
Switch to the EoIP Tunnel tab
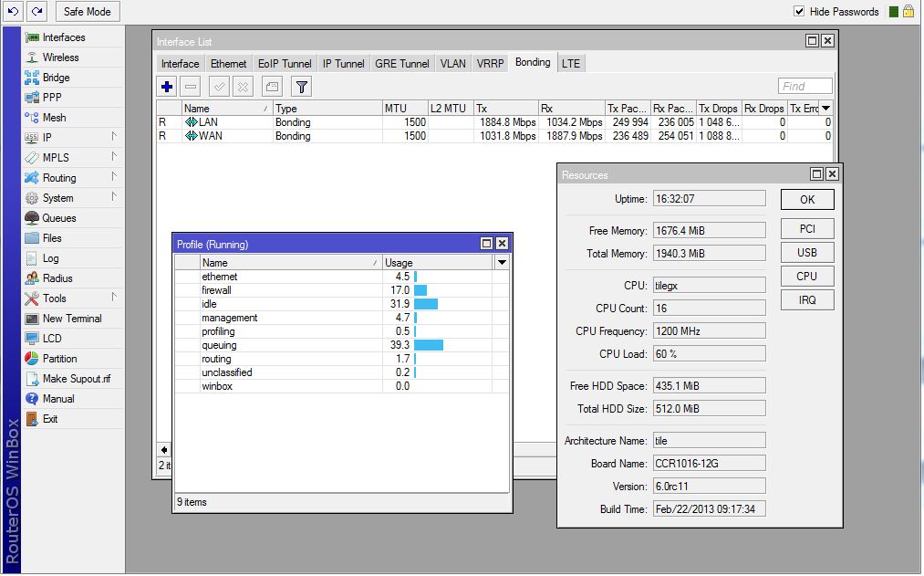[x=285, y=64]
